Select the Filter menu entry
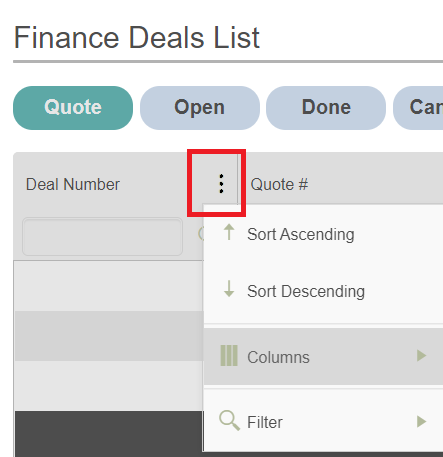 323,421
